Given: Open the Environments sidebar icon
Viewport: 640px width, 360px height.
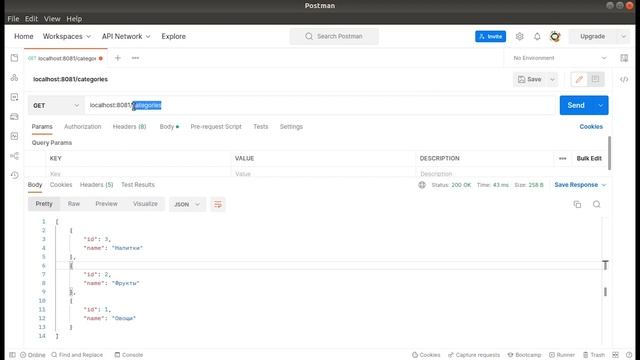Looking at the screenshot, I should coord(14,97).
